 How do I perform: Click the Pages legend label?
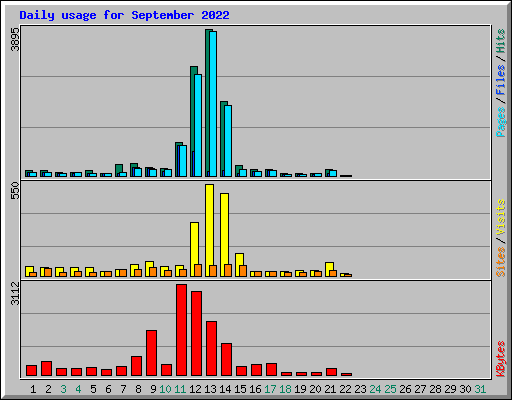coord(501,122)
